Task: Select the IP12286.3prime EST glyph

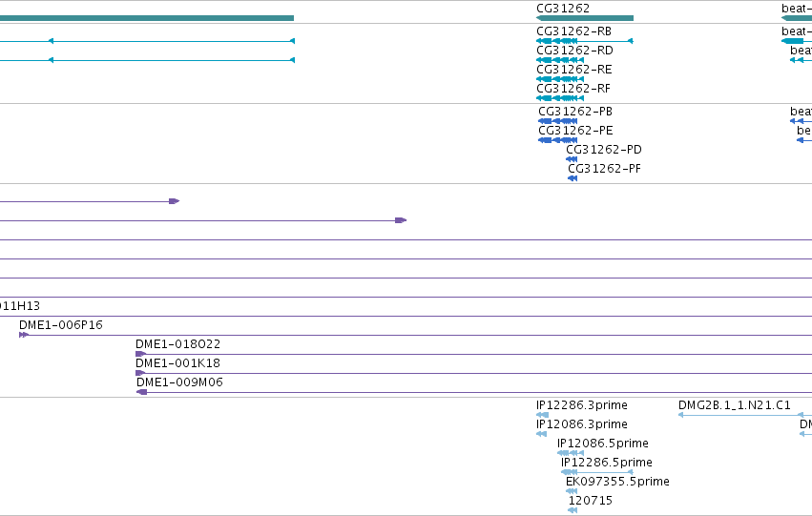Action: 542,415
